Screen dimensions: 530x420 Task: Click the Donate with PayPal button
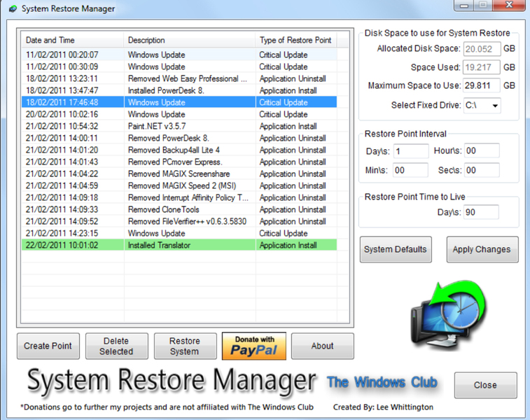click(254, 346)
